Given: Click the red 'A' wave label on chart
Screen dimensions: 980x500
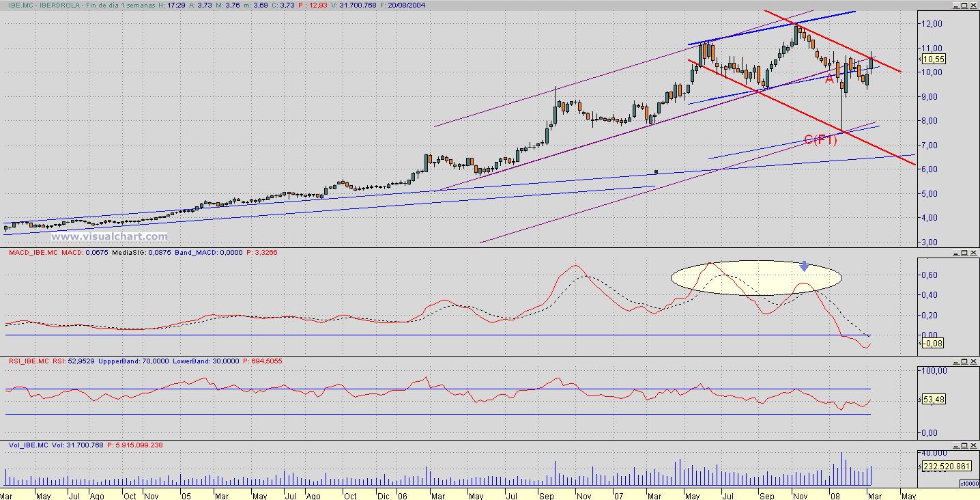Looking at the screenshot, I should (830, 79).
